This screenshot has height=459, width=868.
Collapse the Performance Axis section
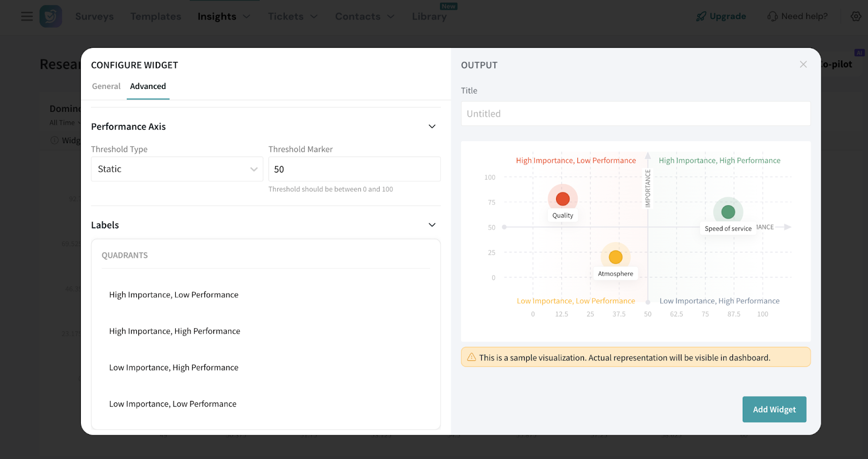432,126
